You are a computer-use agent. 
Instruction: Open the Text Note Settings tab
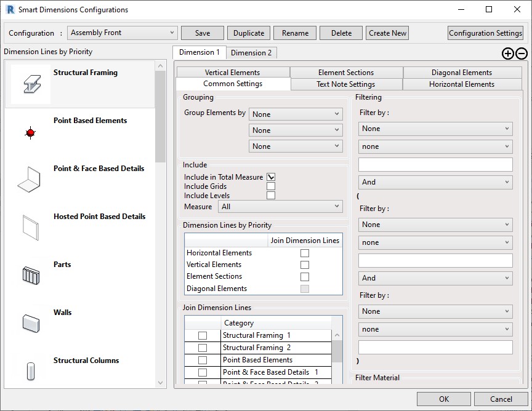(345, 84)
